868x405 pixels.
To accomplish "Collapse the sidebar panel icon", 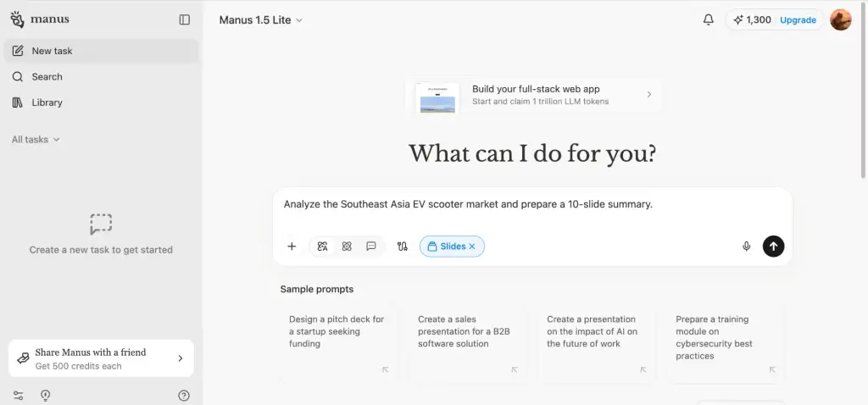I will pyautogui.click(x=185, y=20).
